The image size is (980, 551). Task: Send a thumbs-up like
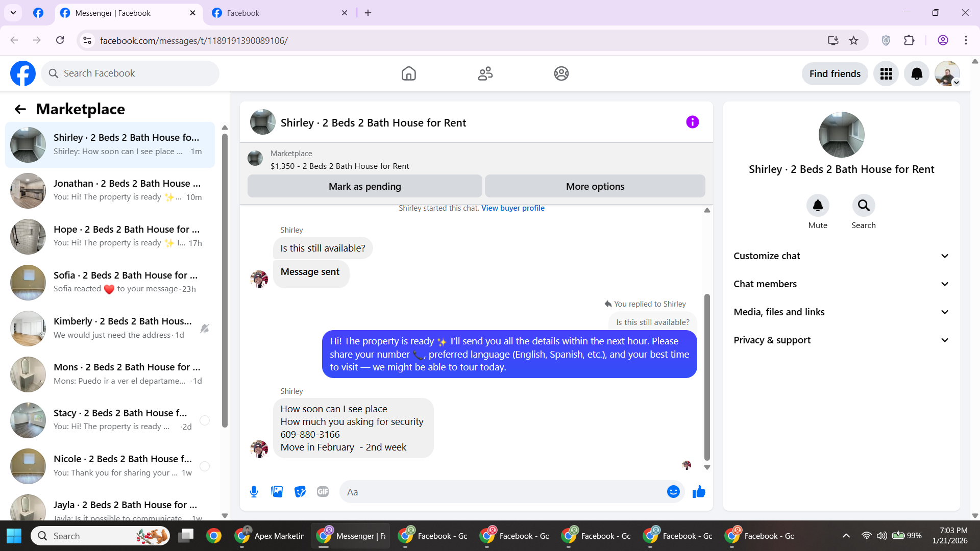pyautogui.click(x=699, y=492)
